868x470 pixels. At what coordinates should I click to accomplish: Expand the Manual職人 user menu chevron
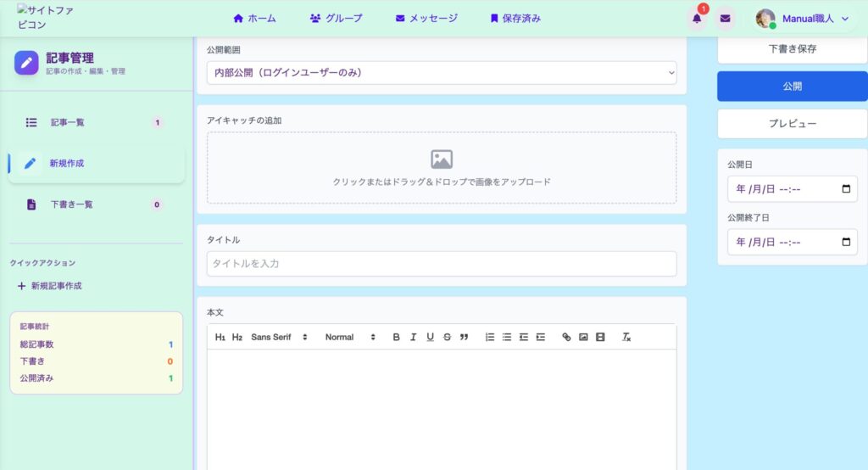click(x=845, y=19)
